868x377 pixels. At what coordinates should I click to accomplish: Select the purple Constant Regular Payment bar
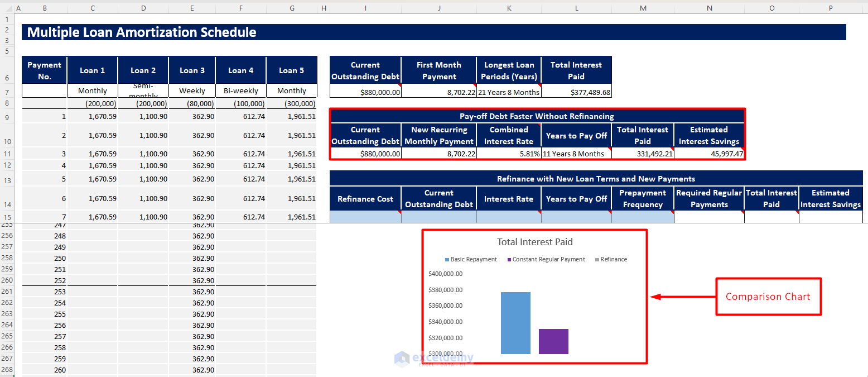pyautogui.click(x=553, y=341)
